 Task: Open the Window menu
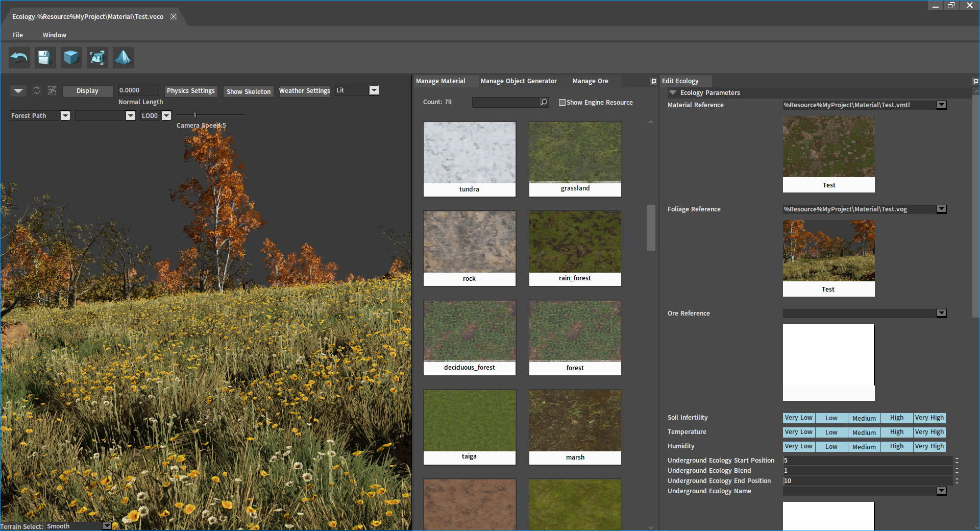pyautogui.click(x=55, y=35)
